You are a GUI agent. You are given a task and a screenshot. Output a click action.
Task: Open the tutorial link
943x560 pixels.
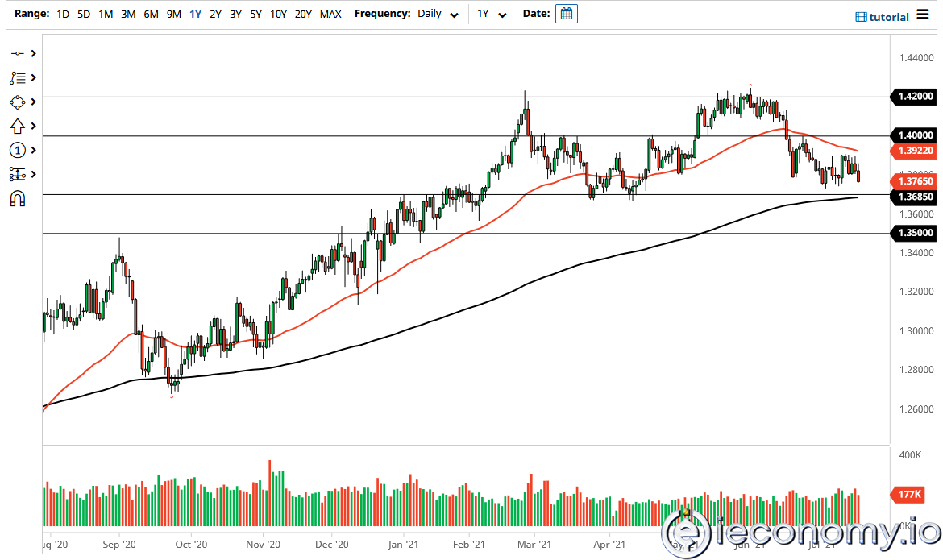887,15
